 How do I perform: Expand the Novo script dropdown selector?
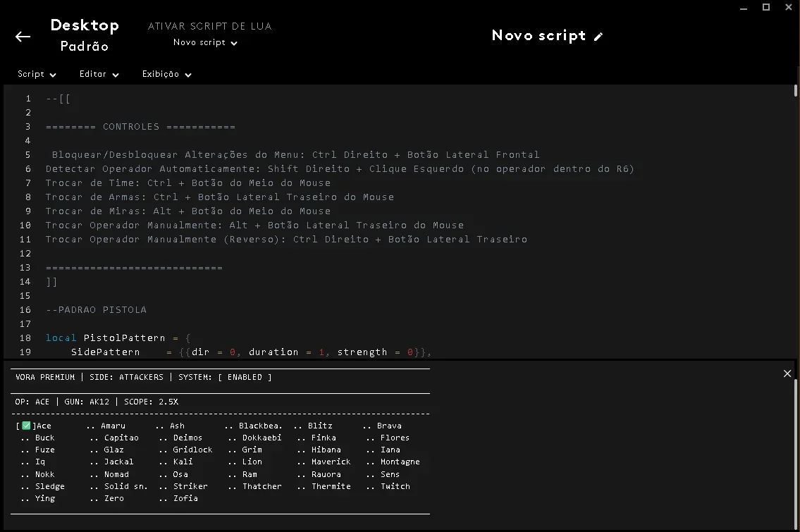click(205, 42)
